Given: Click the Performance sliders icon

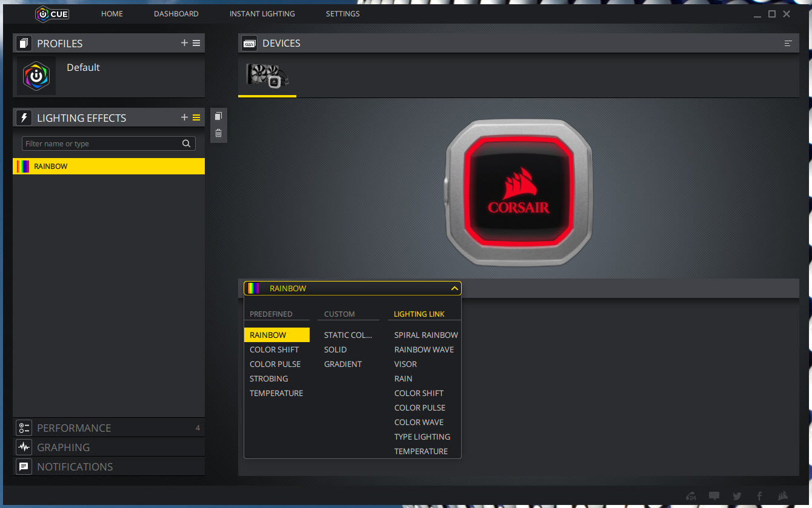Looking at the screenshot, I should click(24, 427).
